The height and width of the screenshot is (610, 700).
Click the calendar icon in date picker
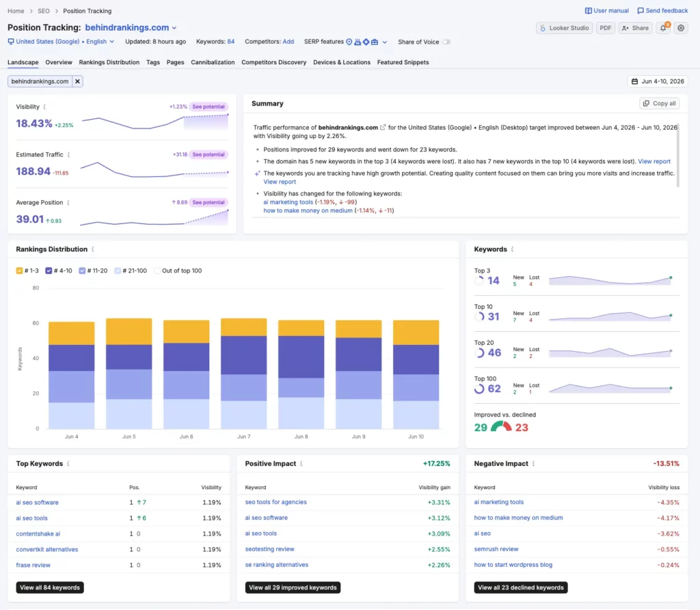(x=634, y=81)
